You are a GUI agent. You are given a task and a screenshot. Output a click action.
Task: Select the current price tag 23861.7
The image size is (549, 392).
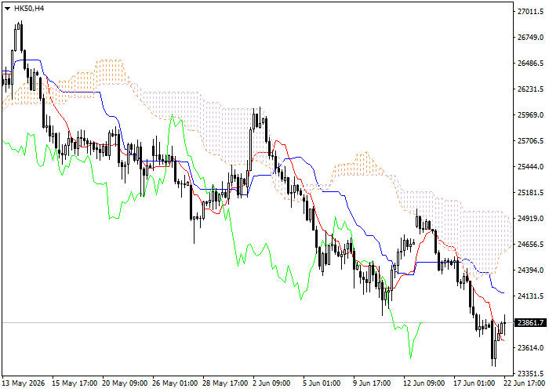coord(532,322)
